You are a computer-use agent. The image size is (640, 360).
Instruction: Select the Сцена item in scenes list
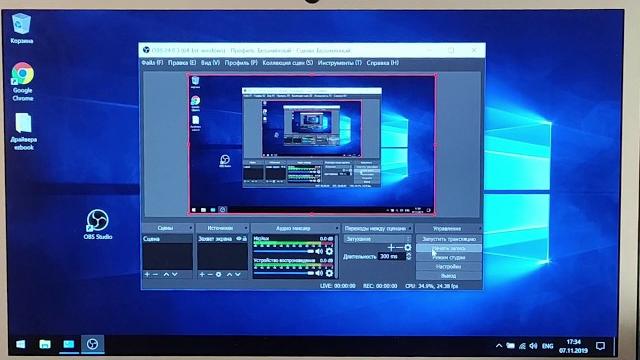(x=167, y=239)
